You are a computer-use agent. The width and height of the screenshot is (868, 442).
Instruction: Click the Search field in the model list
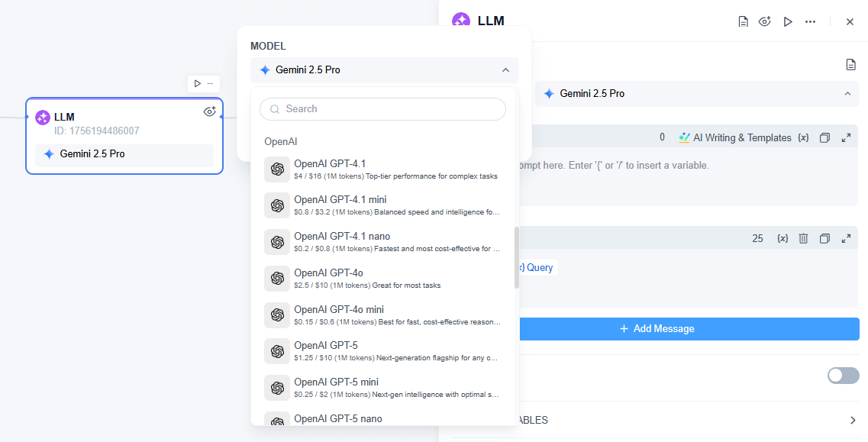point(383,109)
